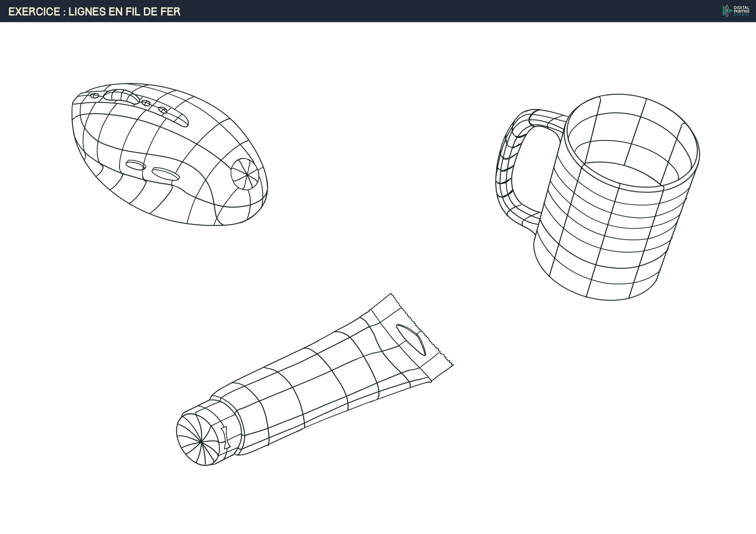Viewport: 756px width, 534px height.
Task: Click the dark header bar's empty middle area
Action: 431,11
